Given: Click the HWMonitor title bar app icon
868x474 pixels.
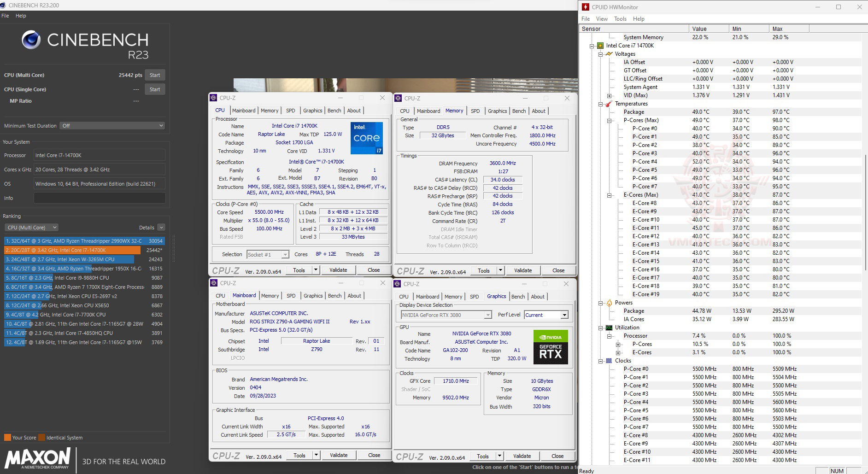Looking at the screenshot, I should point(586,7).
